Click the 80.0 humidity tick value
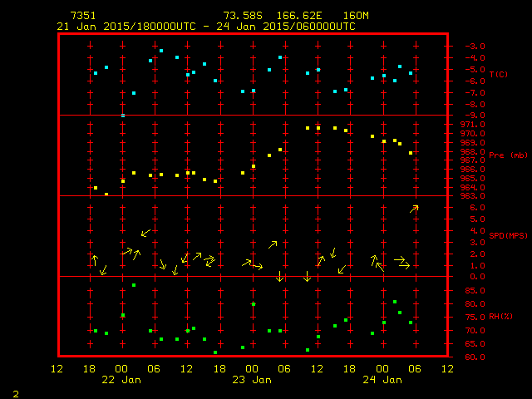The image size is (532, 399). 475,304
